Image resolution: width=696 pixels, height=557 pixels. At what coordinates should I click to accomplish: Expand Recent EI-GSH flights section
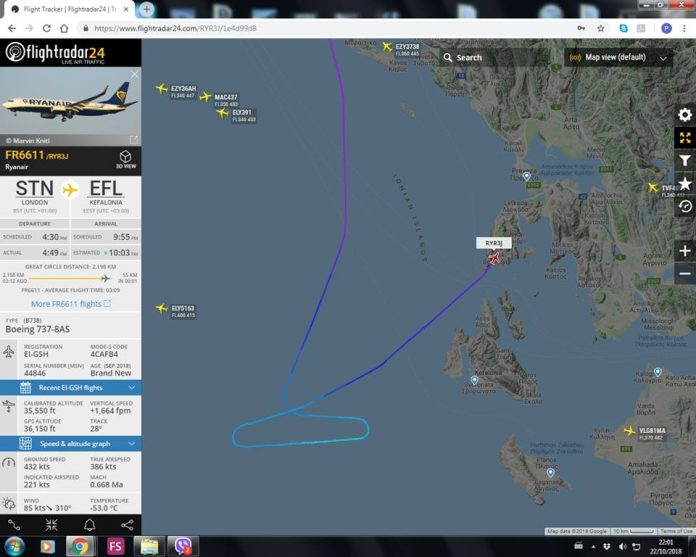pos(71,388)
